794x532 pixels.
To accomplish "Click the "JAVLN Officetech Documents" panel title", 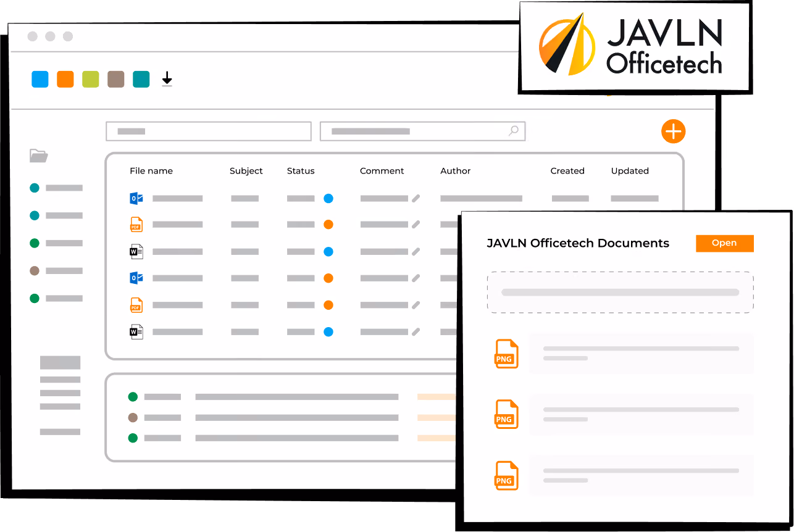I will (x=578, y=243).
